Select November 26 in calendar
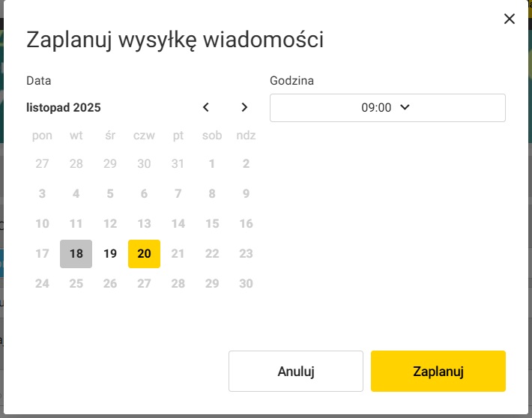 pos(110,283)
